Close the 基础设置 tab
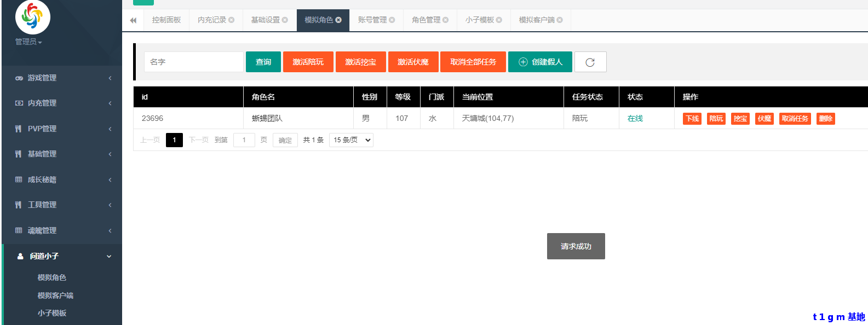The image size is (868, 325). [x=285, y=20]
